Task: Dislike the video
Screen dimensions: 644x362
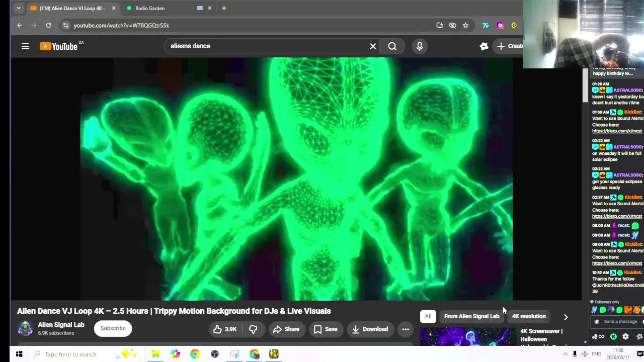Action: [x=253, y=329]
